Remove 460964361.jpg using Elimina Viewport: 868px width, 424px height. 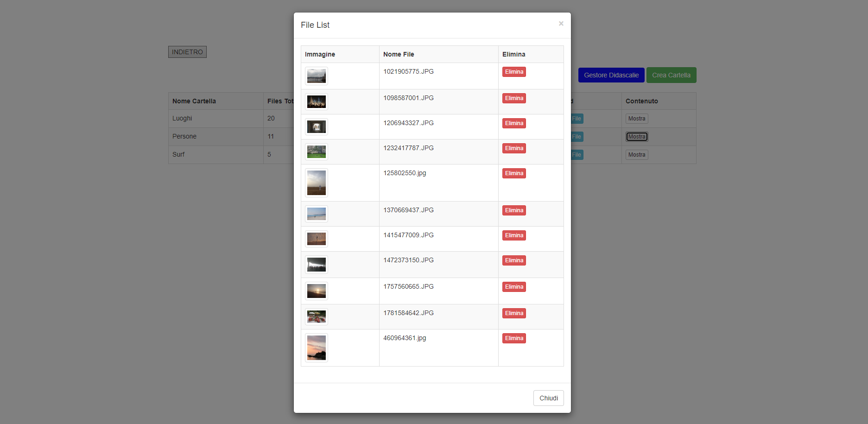[514, 338]
